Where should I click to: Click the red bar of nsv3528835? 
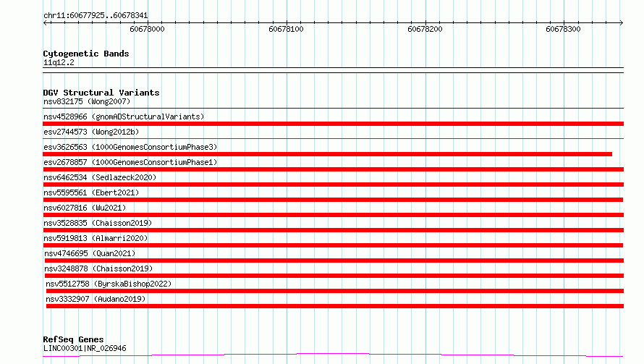[x=334, y=230]
